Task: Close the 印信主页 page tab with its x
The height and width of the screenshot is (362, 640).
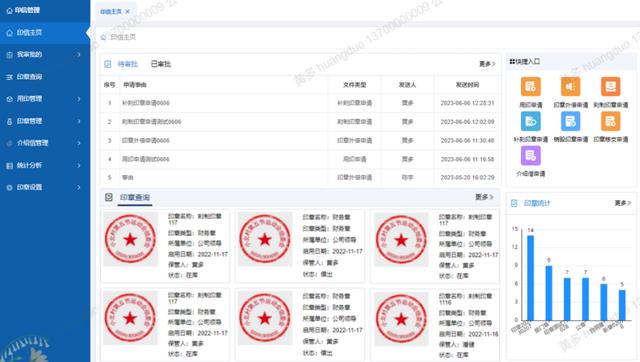Action: (x=127, y=12)
